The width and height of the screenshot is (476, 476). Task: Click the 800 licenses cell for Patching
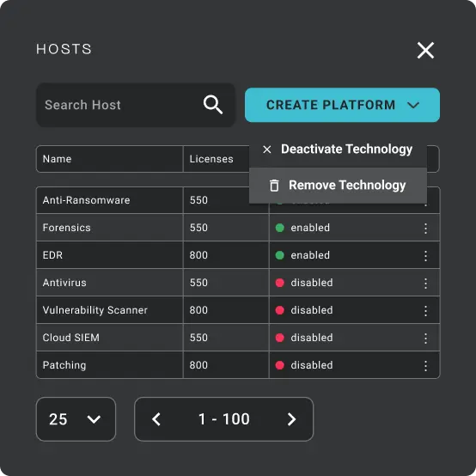pos(226,365)
